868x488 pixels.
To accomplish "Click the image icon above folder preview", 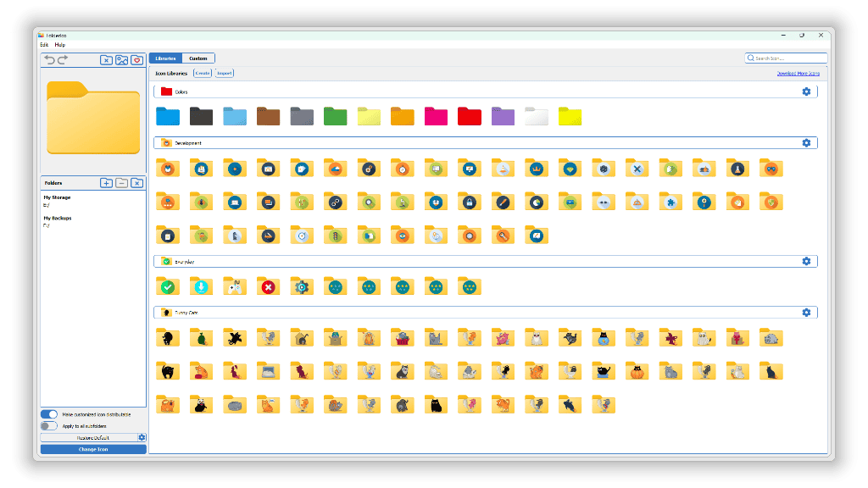I will click(122, 60).
